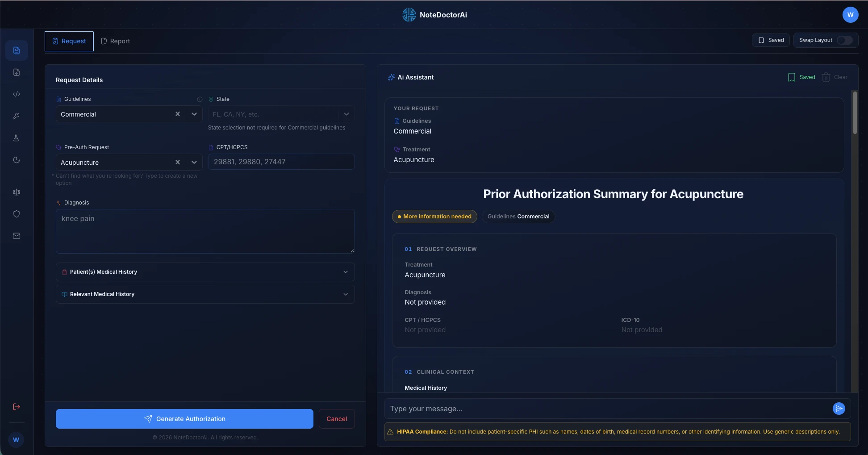This screenshot has width=868, height=455.
Task: Click the moon dark mode icon
Action: click(17, 160)
